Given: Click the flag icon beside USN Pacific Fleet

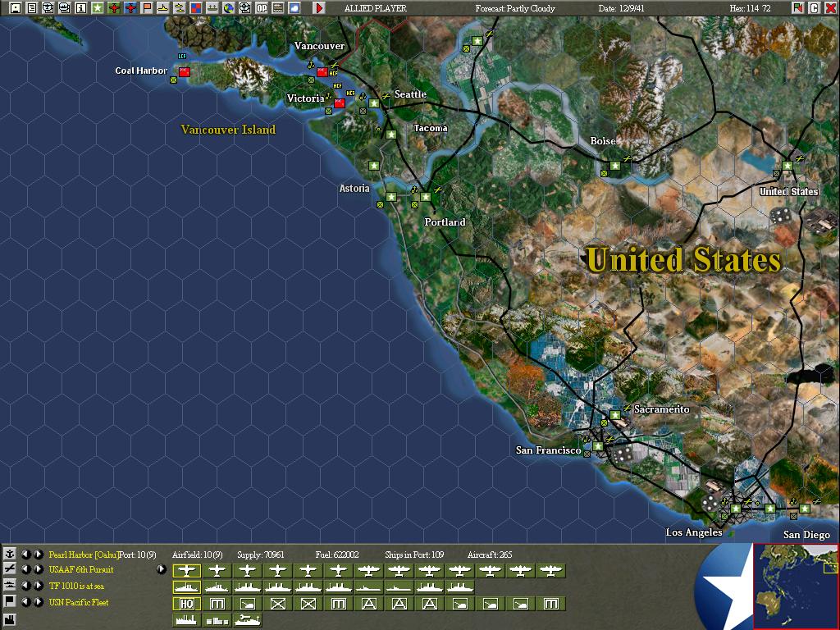Looking at the screenshot, I should 9,601.
